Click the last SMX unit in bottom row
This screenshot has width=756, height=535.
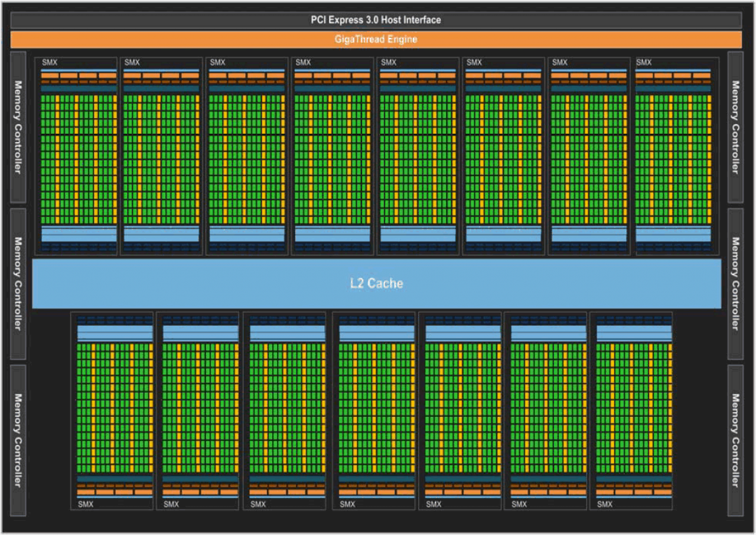631,411
